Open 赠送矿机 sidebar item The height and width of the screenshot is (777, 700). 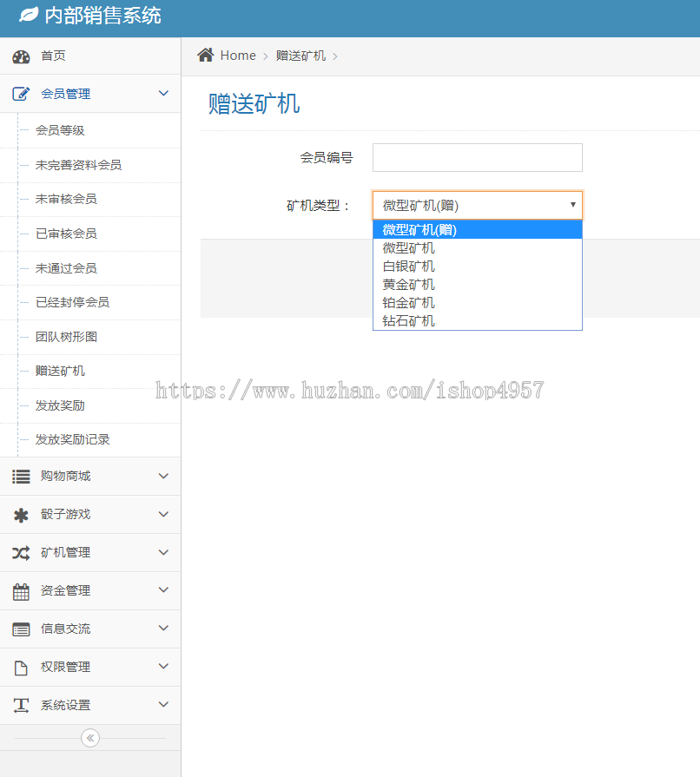pyautogui.click(x=90, y=372)
